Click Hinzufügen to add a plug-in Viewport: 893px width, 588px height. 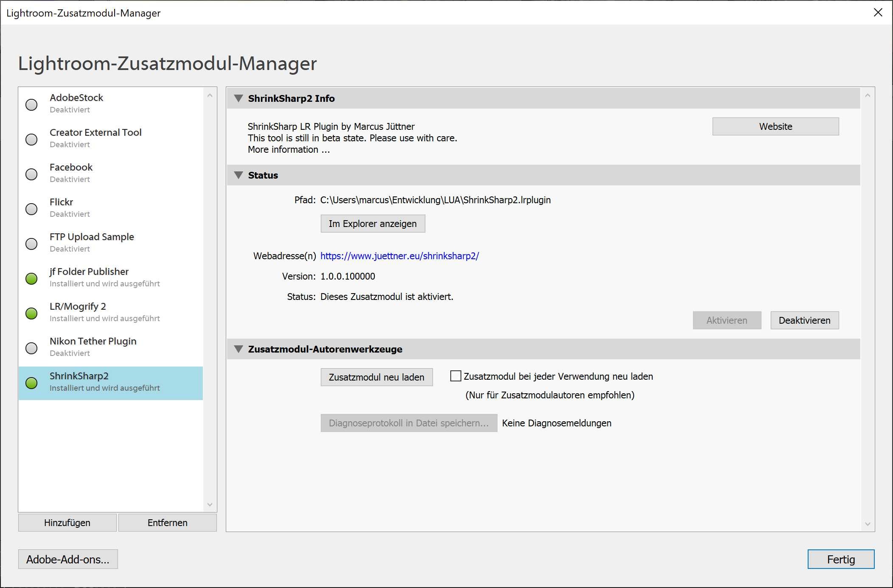(x=67, y=523)
